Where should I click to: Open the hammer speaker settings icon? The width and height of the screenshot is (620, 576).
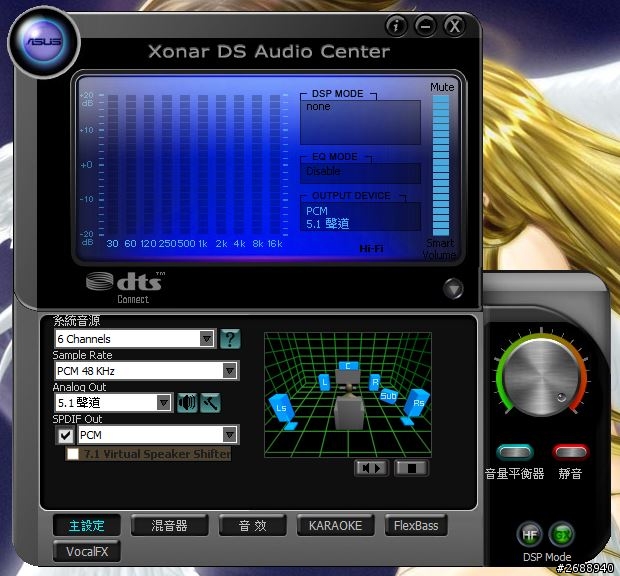click(210, 403)
